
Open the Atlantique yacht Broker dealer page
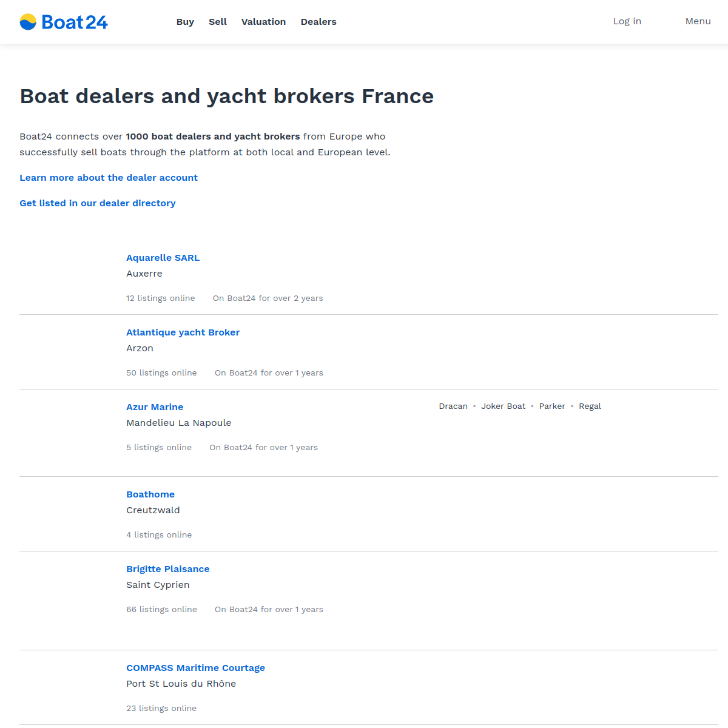click(x=183, y=332)
